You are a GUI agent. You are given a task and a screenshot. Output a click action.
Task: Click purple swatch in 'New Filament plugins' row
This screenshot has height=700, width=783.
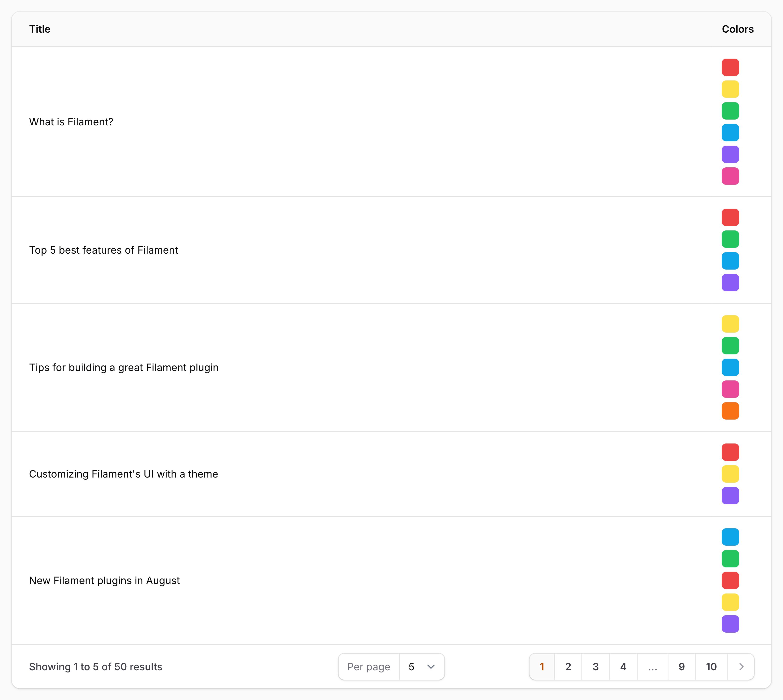730,624
